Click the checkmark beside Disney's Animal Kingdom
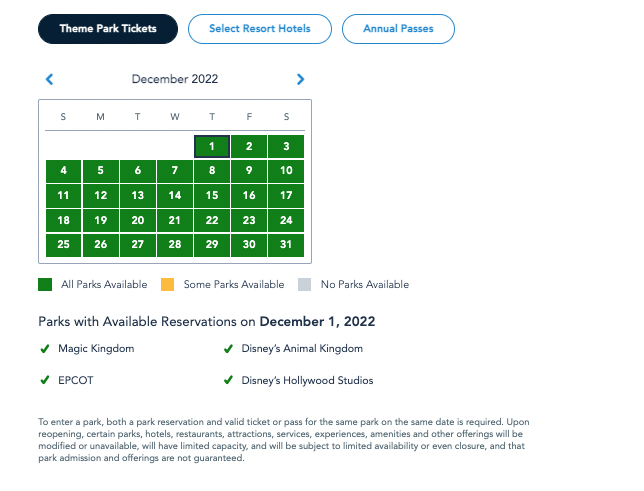 pos(228,349)
